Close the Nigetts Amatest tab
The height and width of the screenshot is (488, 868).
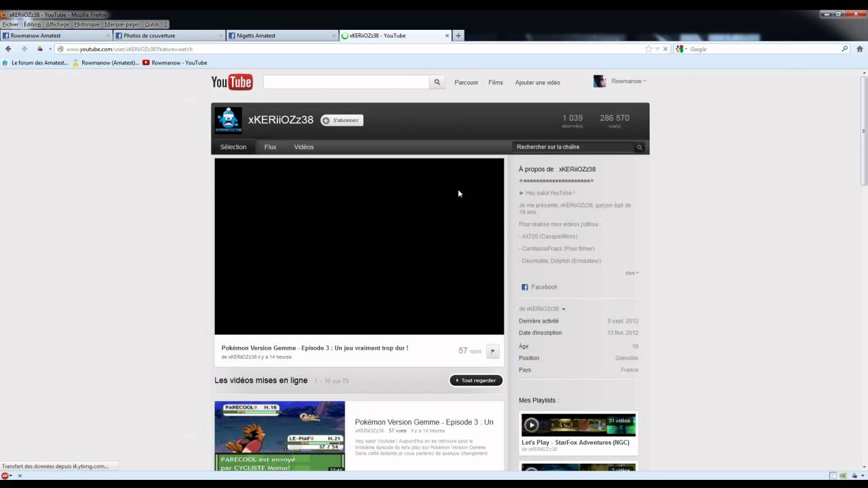(334, 35)
